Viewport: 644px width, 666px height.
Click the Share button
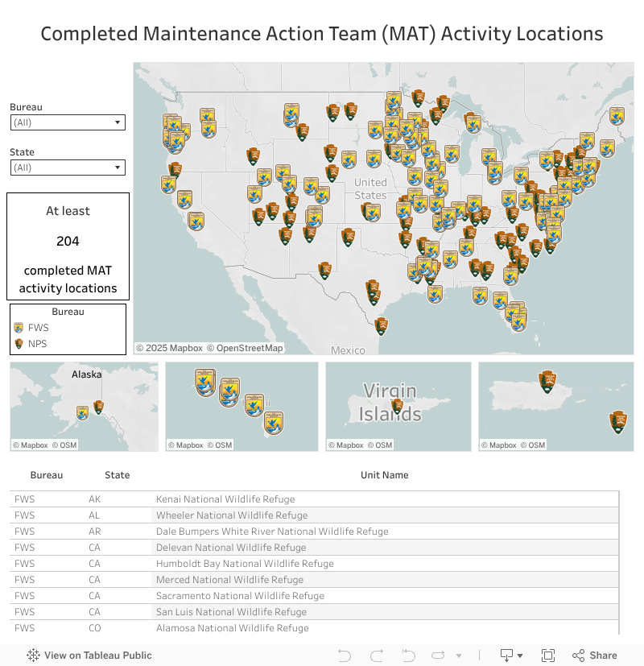(x=594, y=656)
